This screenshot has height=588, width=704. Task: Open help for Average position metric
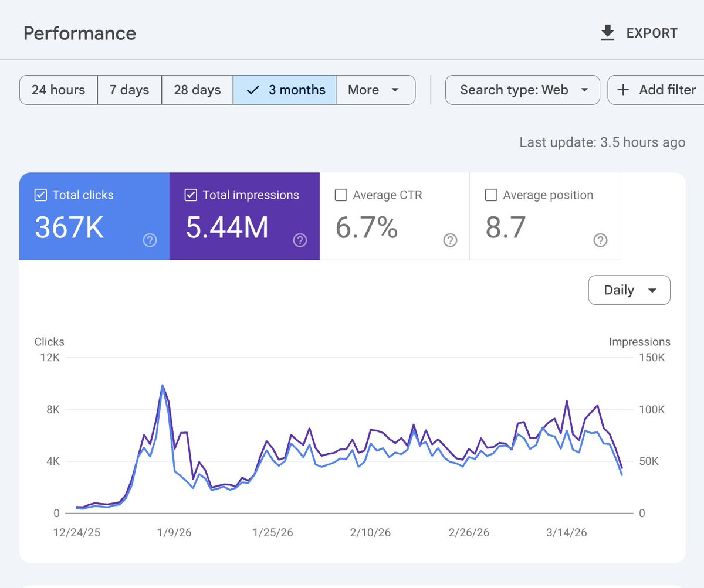tap(600, 240)
